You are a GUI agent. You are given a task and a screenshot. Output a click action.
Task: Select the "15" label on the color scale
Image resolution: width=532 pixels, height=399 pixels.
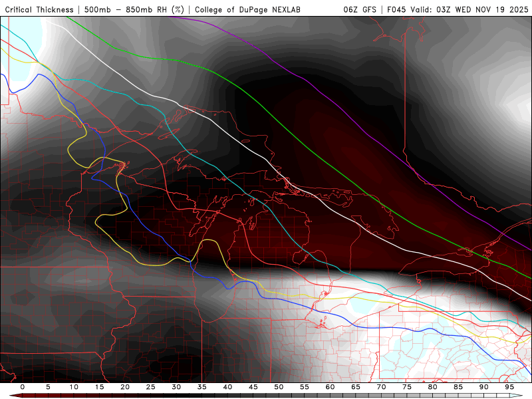[x=99, y=387]
